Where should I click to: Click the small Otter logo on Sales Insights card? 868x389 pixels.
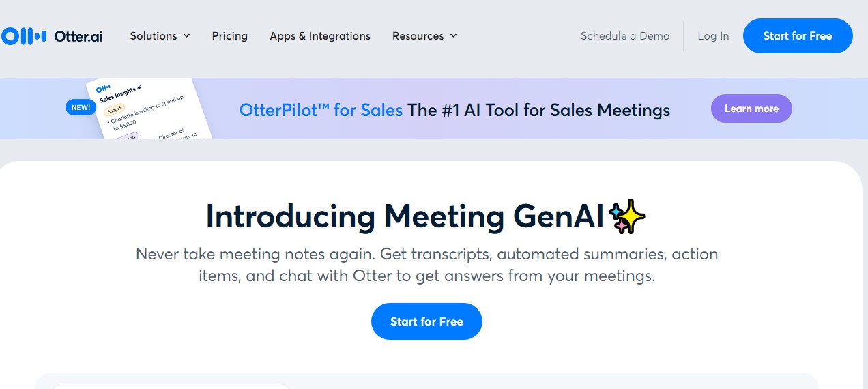click(103, 89)
